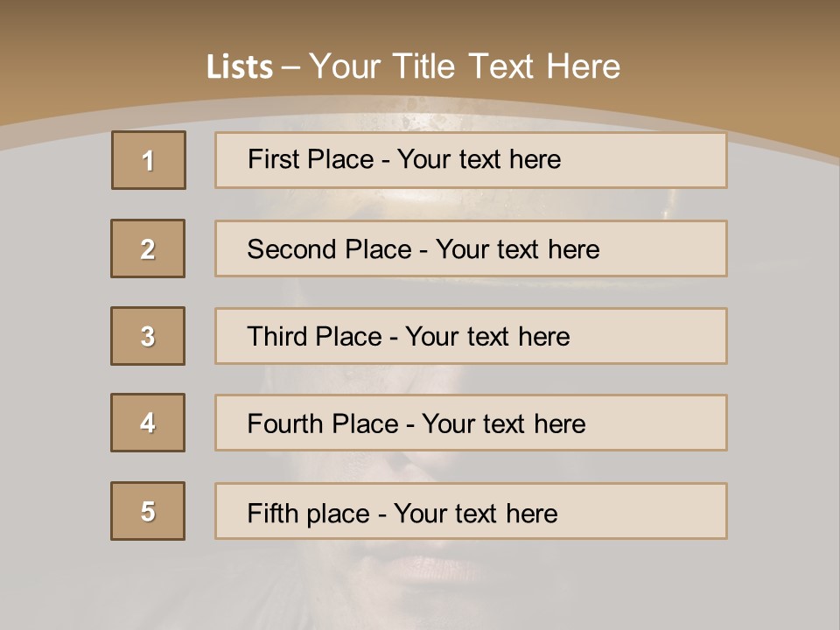Click the Your Title Text Here heading
Viewport: 840px width, 630px height.
pos(465,66)
